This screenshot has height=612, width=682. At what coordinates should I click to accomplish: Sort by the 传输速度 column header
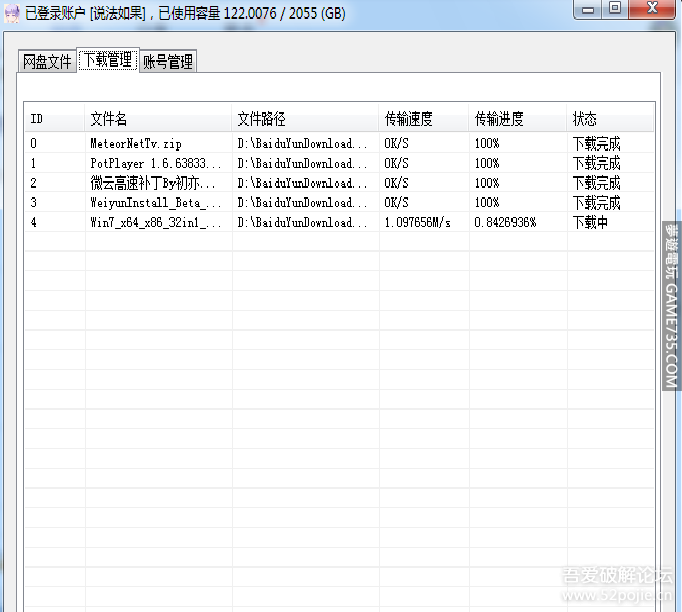pyautogui.click(x=424, y=118)
